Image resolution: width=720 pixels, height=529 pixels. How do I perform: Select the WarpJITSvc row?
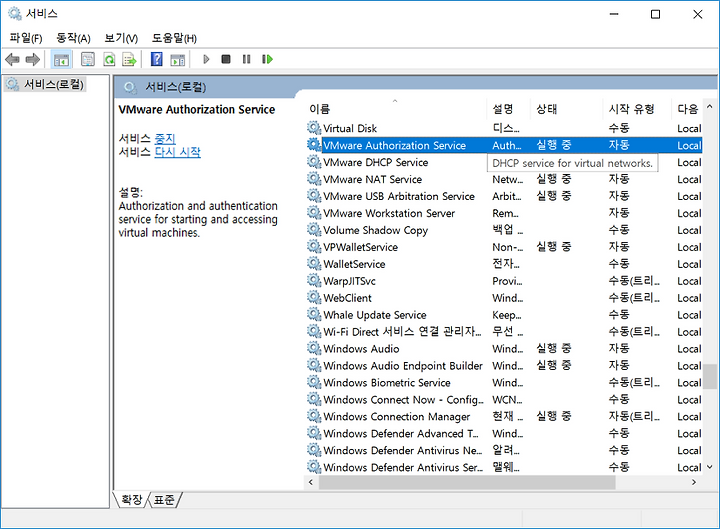(x=504, y=281)
